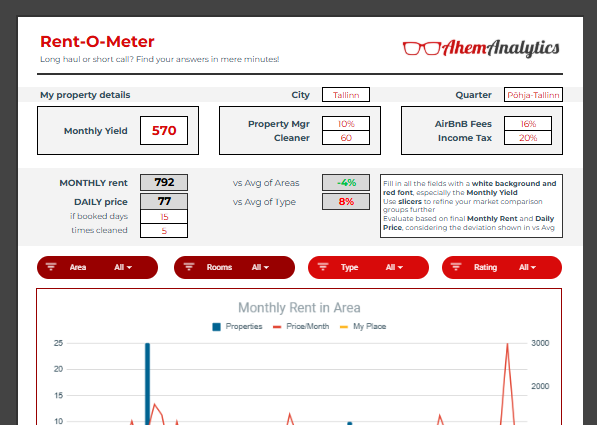597x425 pixels.
Task: Expand the Rating All dropdown
Action: pyautogui.click(x=527, y=267)
